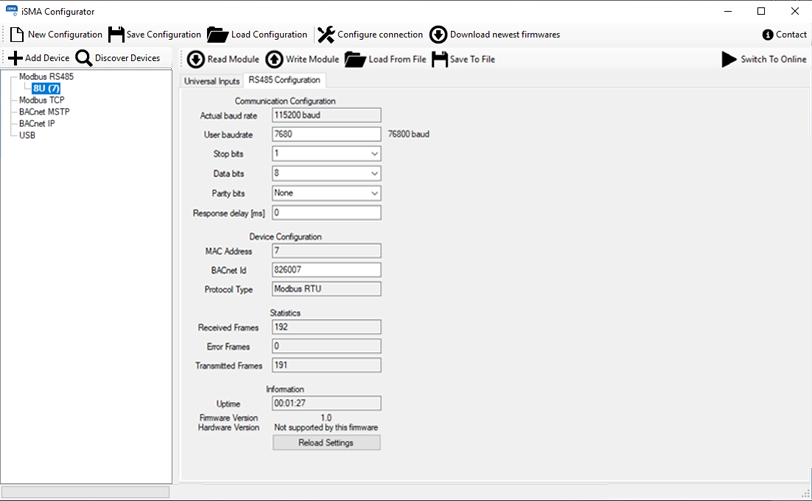Open the Configure connection tools icon
This screenshot has height=501, width=812.
coord(326,35)
